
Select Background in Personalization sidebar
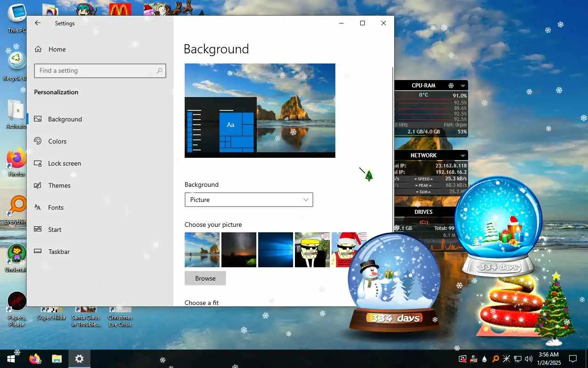pyautogui.click(x=100, y=119)
